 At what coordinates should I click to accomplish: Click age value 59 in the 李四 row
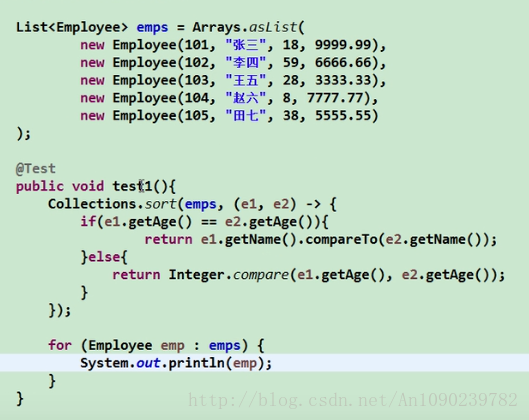click(290, 62)
